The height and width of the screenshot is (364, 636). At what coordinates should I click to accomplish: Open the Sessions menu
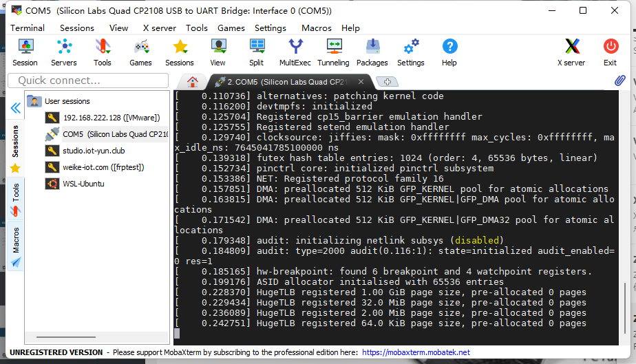[77, 28]
